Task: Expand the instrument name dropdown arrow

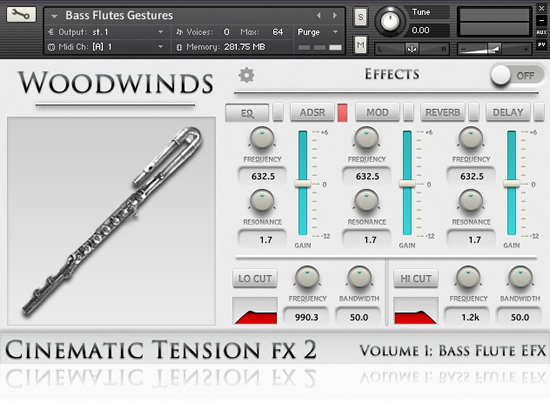Action: (x=54, y=16)
